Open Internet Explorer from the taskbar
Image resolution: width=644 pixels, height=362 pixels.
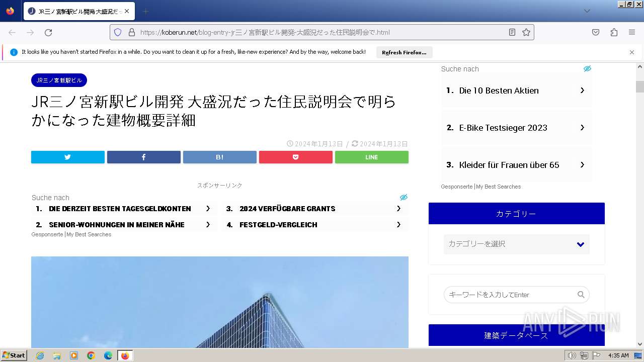[x=40, y=355]
